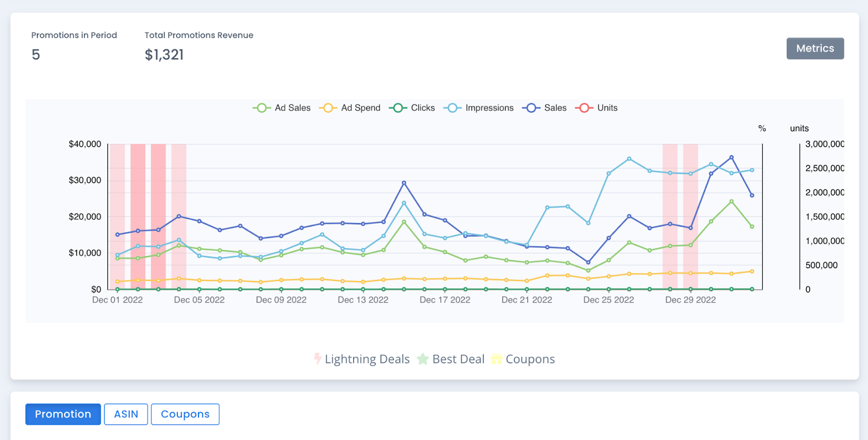Toggle the Ad Spend series in legend
The image size is (868, 440).
click(x=328, y=108)
